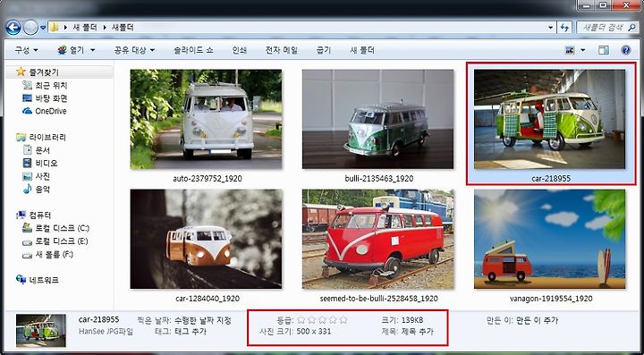
Task: Click 태그 추가 to add a tag
Action: point(191,331)
